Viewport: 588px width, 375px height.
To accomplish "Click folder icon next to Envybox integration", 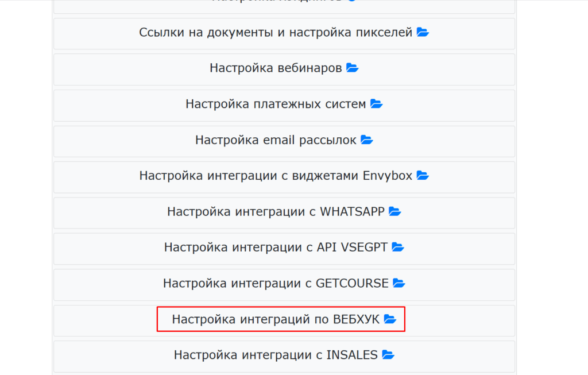I will coord(423,176).
